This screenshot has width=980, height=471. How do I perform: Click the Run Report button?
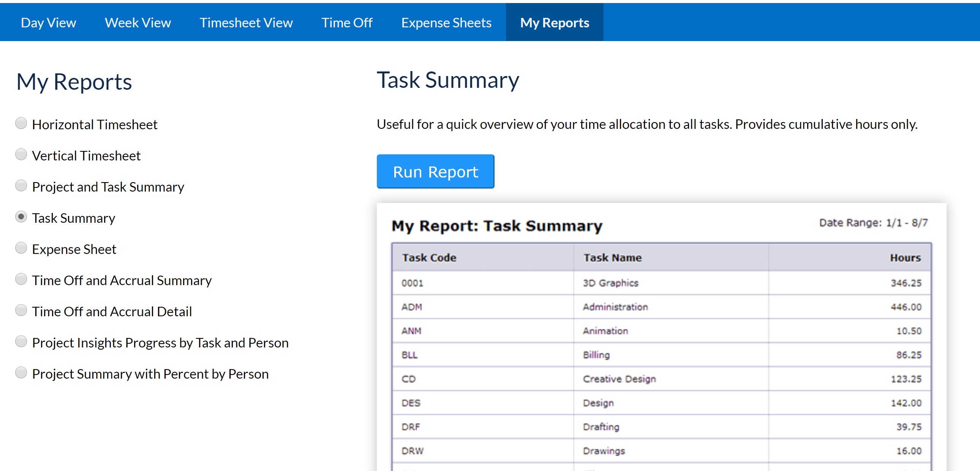coord(435,171)
